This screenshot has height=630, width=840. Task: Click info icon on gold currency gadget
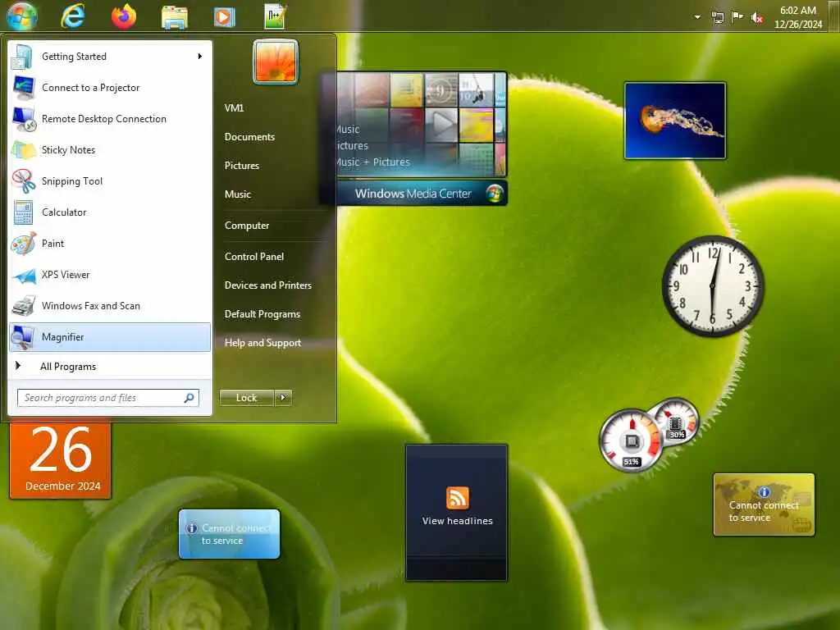tap(764, 492)
